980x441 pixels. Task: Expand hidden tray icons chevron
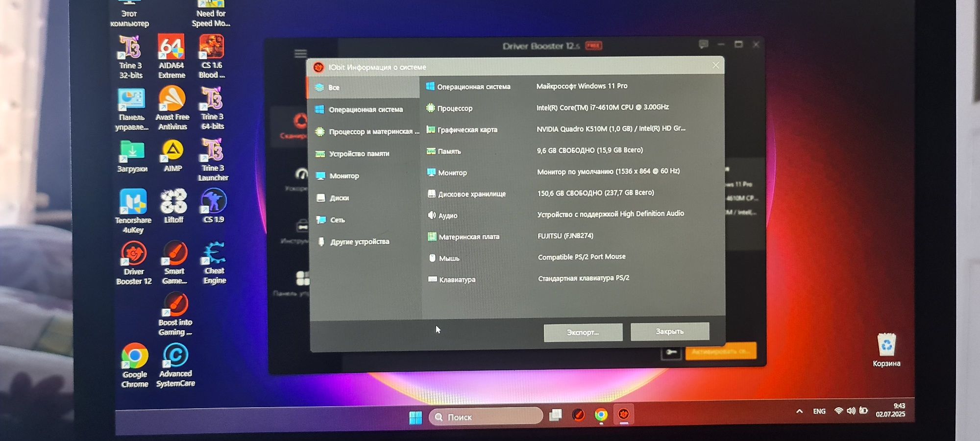(800, 411)
